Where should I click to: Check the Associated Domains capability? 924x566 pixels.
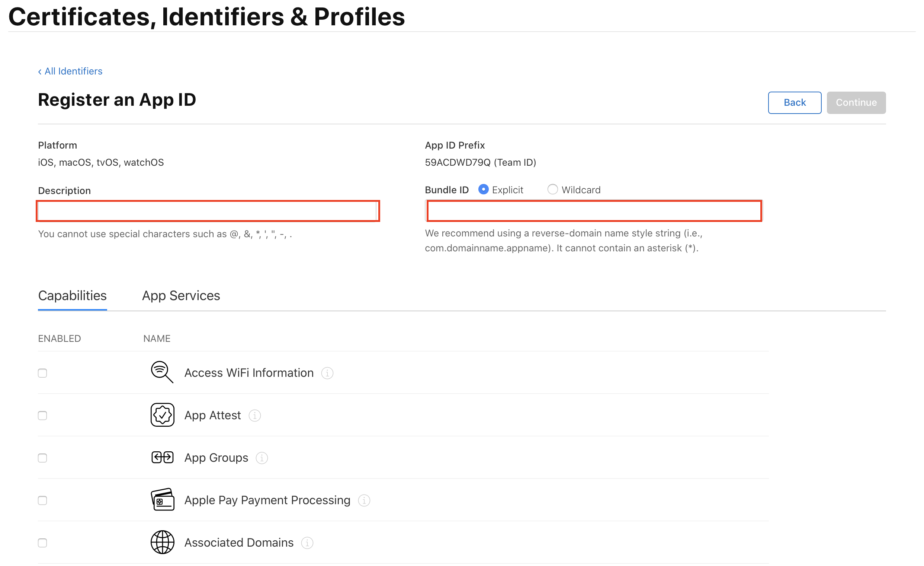click(42, 543)
